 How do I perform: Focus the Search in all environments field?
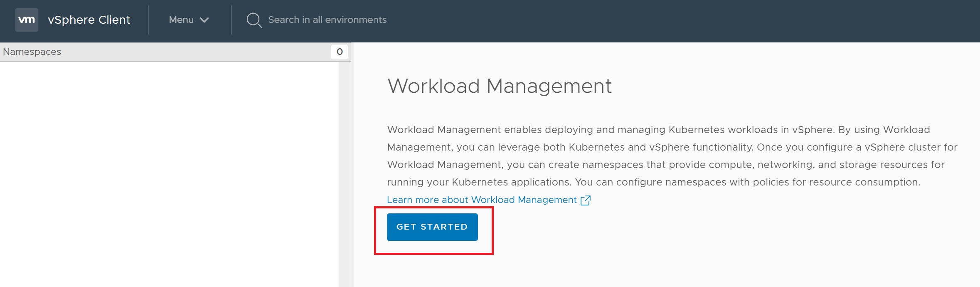click(327, 20)
